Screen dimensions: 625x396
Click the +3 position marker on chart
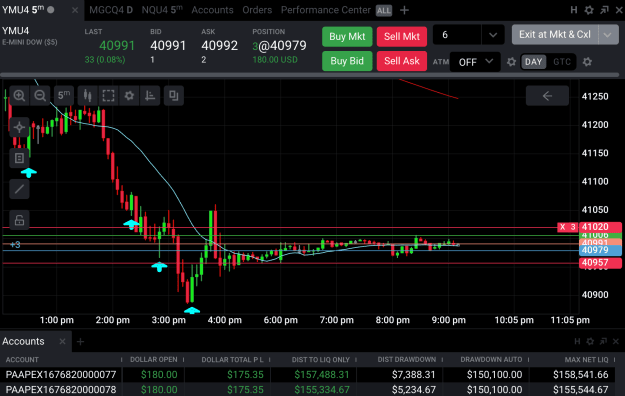[15, 245]
